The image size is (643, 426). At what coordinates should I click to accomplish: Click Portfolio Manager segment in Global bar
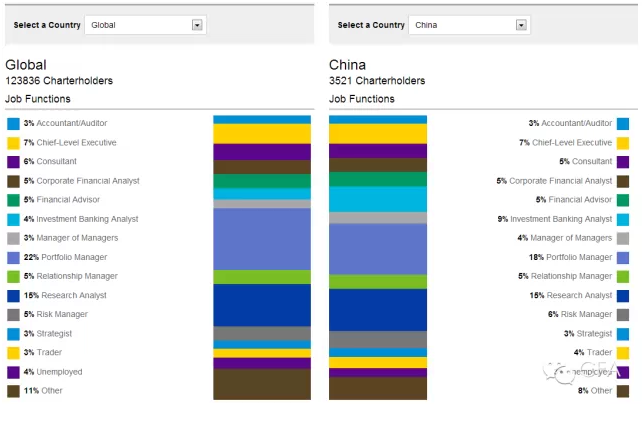pos(262,239)
